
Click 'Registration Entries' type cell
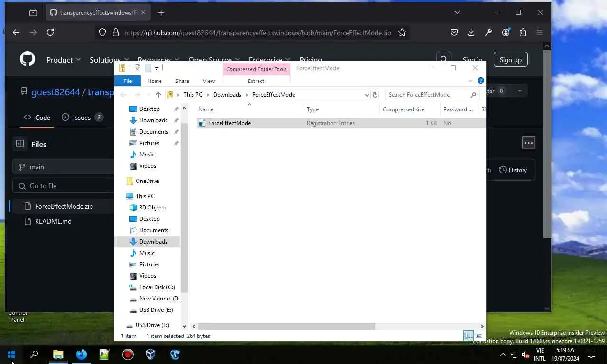(331, 123)
